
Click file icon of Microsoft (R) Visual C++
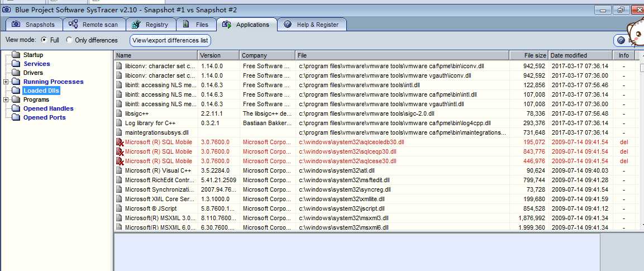(x=119, y=170)
